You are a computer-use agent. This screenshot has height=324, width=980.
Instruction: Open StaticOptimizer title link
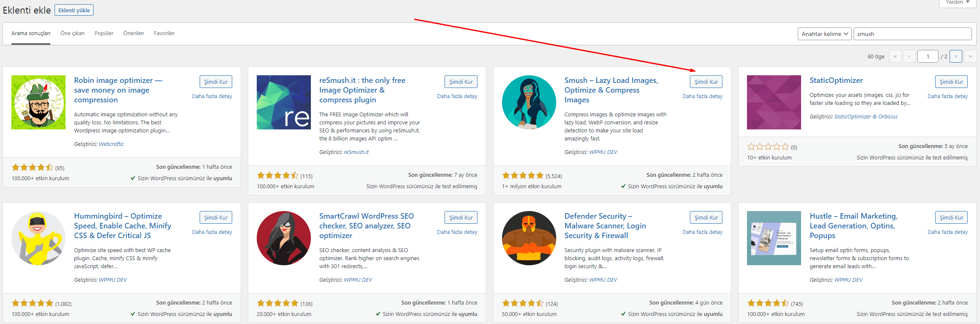click(836, 80)
